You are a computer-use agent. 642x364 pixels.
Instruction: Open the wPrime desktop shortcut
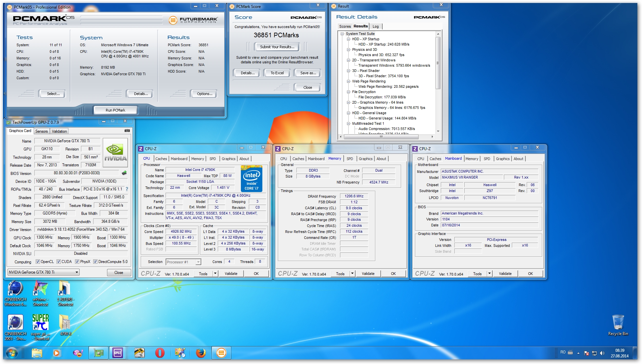click(x=40, y=293)
